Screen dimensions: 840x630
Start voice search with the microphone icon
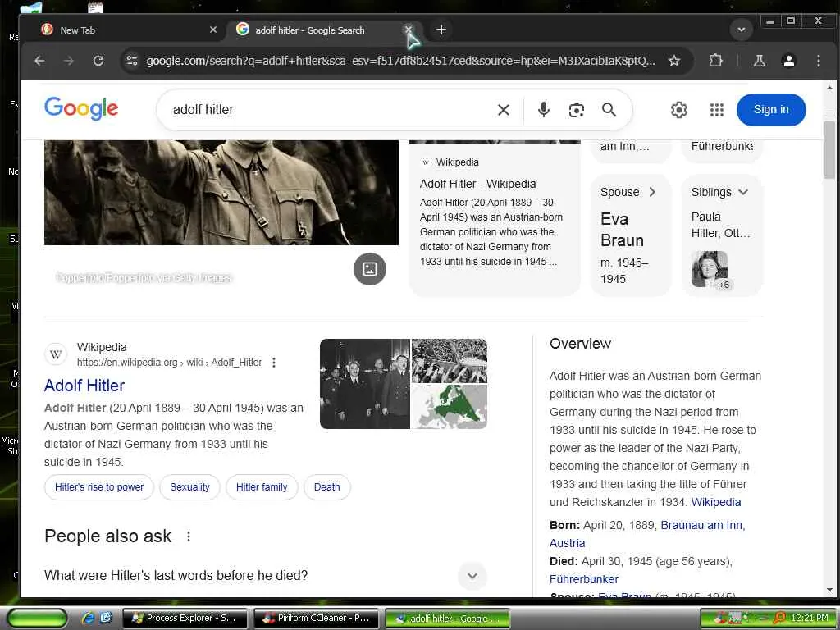tap(543, 110)
